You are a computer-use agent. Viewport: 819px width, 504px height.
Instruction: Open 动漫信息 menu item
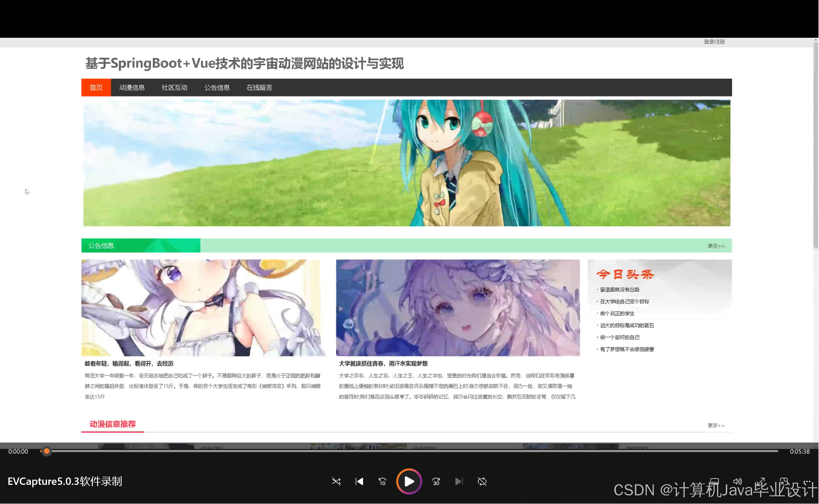click(132, 87)
